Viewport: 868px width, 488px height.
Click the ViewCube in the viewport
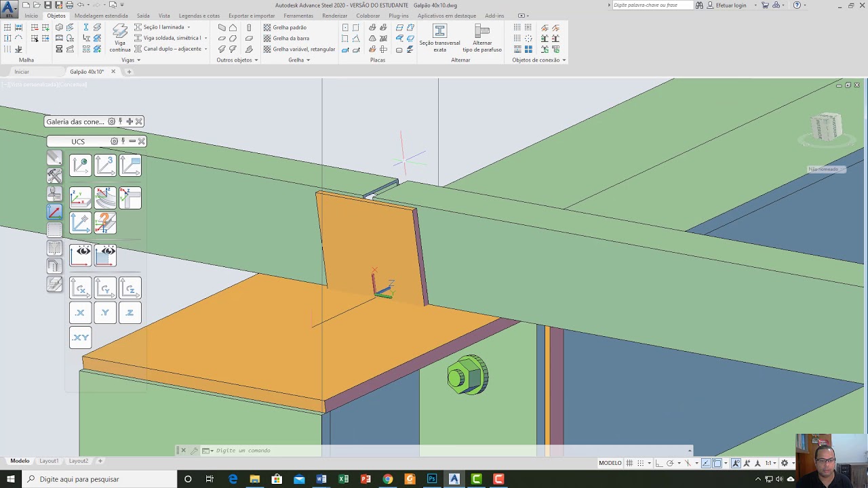click(827, 127)
